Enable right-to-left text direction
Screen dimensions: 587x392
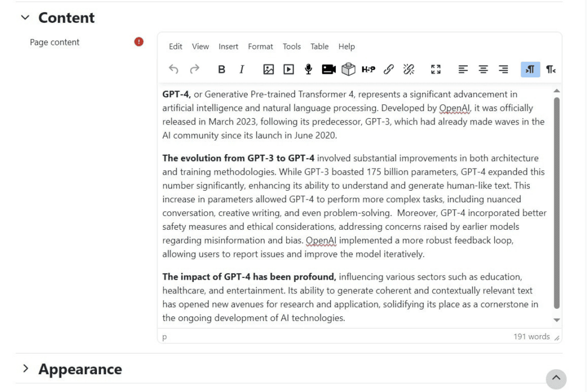[551, 69]
